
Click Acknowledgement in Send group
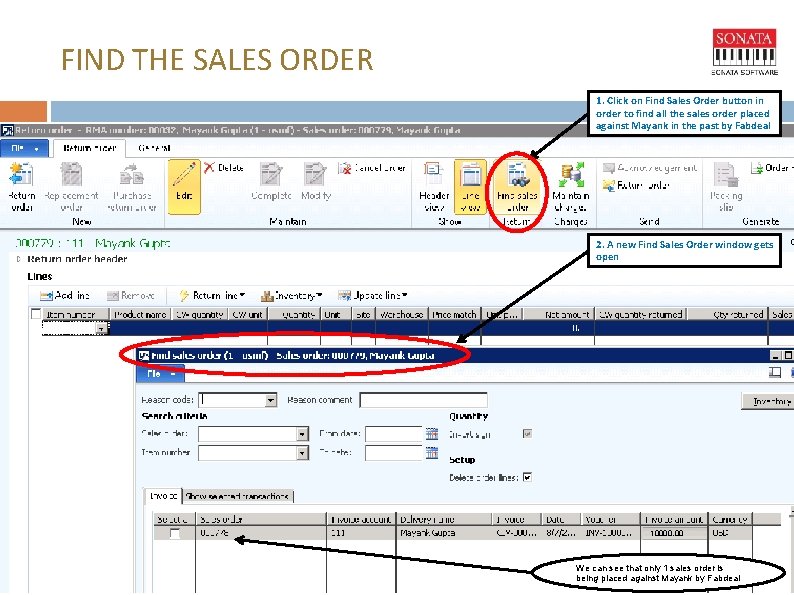click(650, 168)
